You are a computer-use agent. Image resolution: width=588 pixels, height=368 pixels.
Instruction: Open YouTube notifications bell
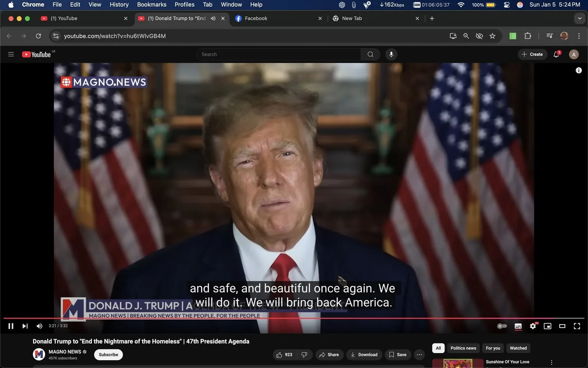coord(556,54)
